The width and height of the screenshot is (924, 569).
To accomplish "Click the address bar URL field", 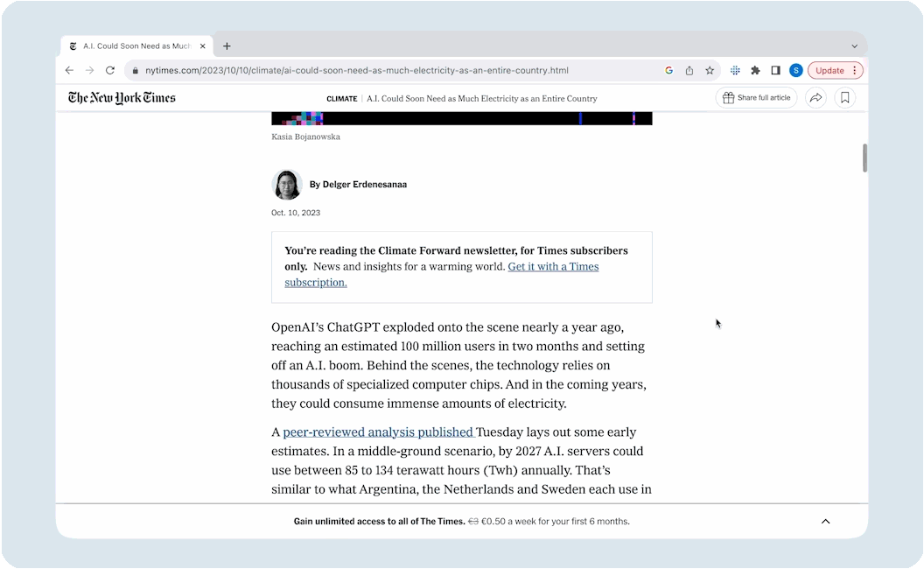I will coord(394,71).
